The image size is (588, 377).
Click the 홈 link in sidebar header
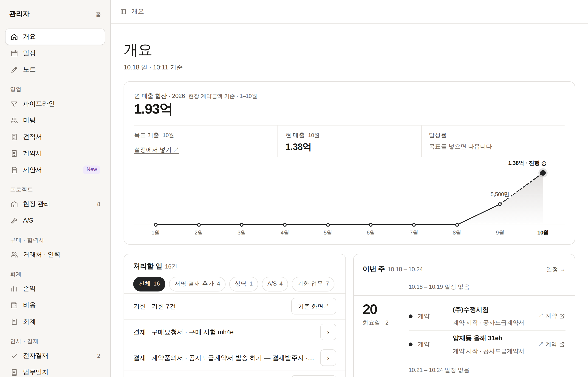coord(98,14)
